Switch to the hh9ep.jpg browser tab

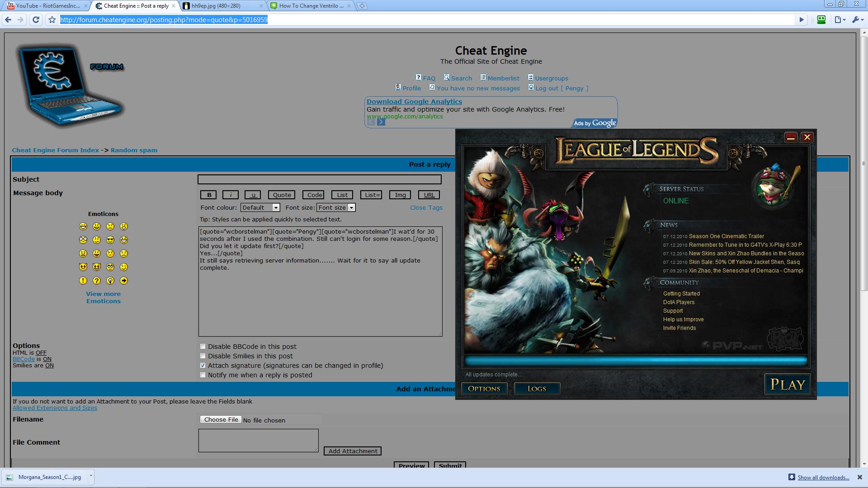click(x=217, y=6)
